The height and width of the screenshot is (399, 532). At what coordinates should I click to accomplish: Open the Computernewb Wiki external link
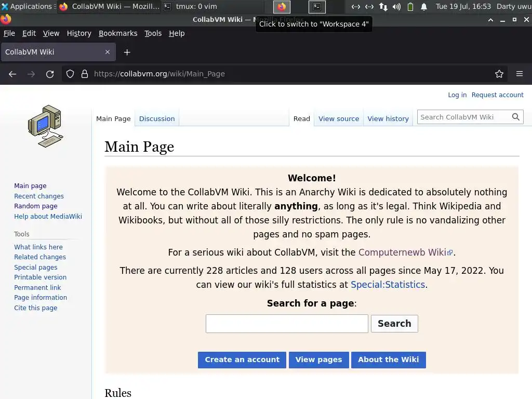(x=405, y=252)
